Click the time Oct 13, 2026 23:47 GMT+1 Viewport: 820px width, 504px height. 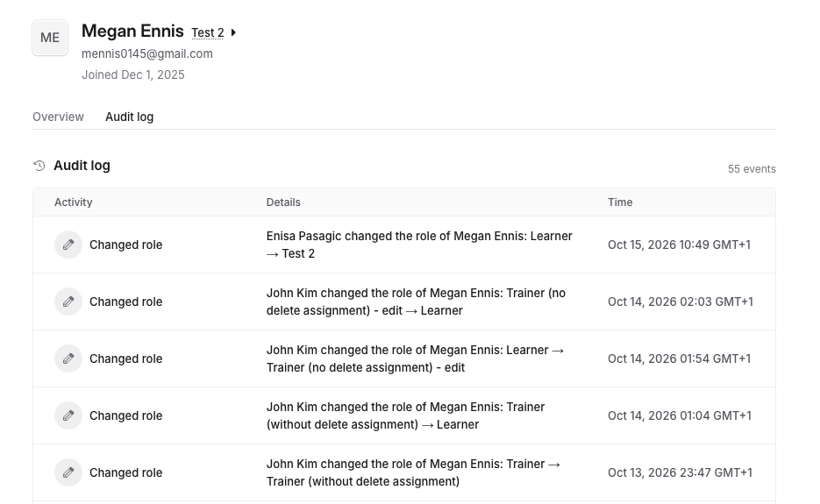(x=680, y=472)
